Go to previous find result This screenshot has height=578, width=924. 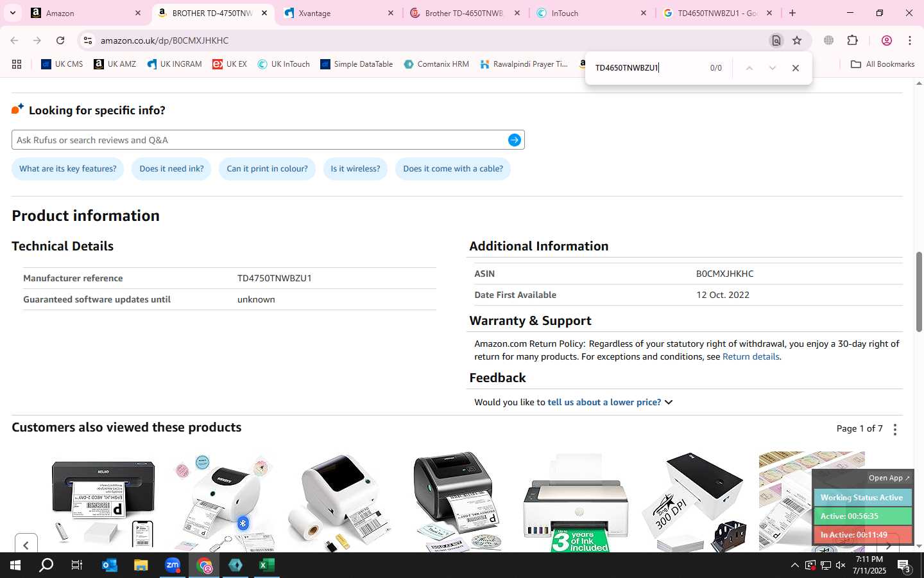point(749,68)
